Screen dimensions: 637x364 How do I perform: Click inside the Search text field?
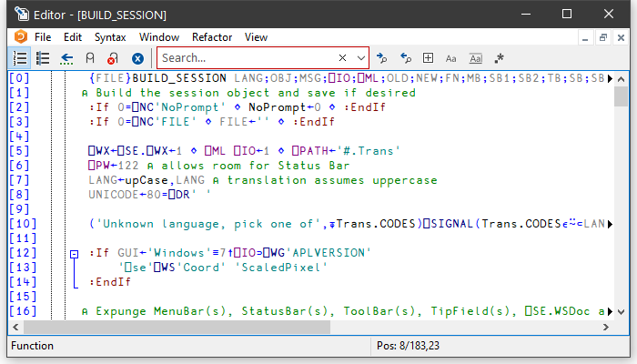(246, 58)
